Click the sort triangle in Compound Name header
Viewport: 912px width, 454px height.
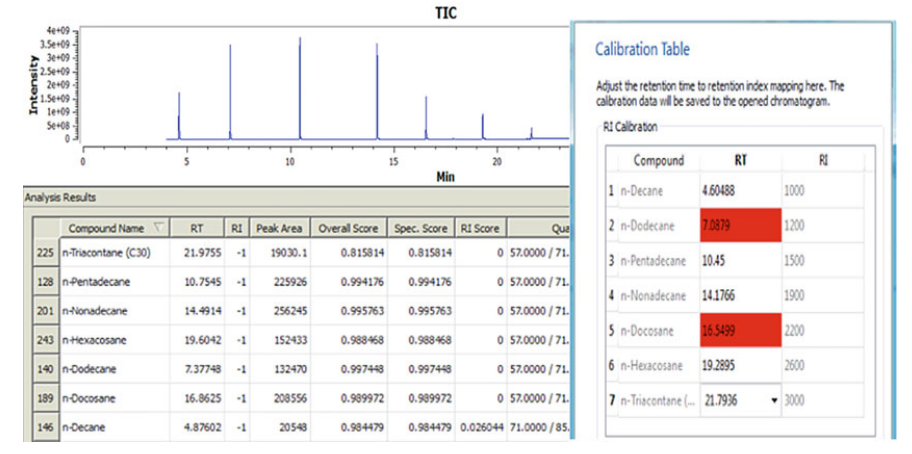[159, 227]
